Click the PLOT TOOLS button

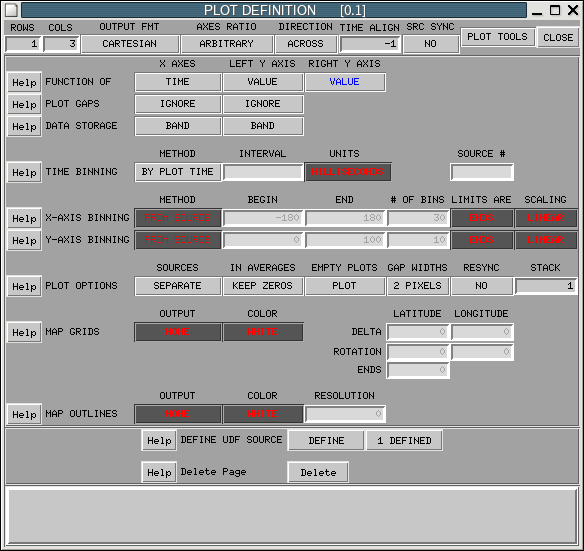[498, 37]
